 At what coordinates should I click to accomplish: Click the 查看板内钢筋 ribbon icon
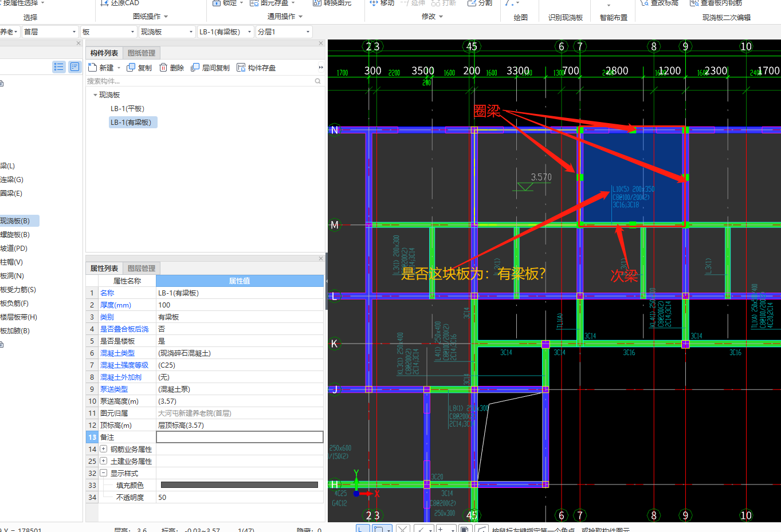coord(694,3)
